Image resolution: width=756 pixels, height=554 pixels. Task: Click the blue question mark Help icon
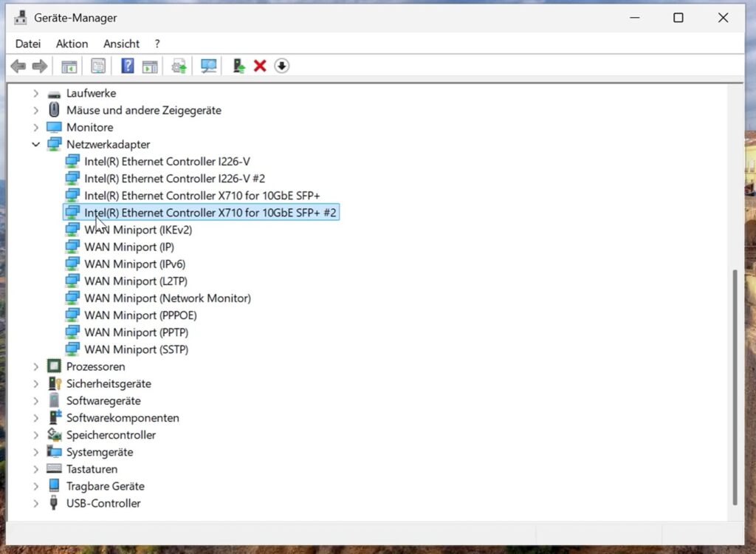(127, 66)
